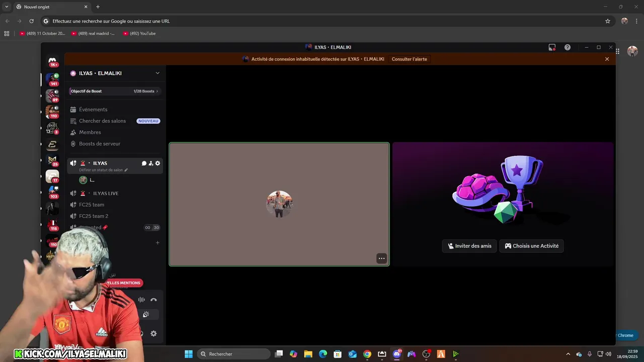Reload the Chrome page
The width and height of the screenshot is (644, 362).
(31, 21)
